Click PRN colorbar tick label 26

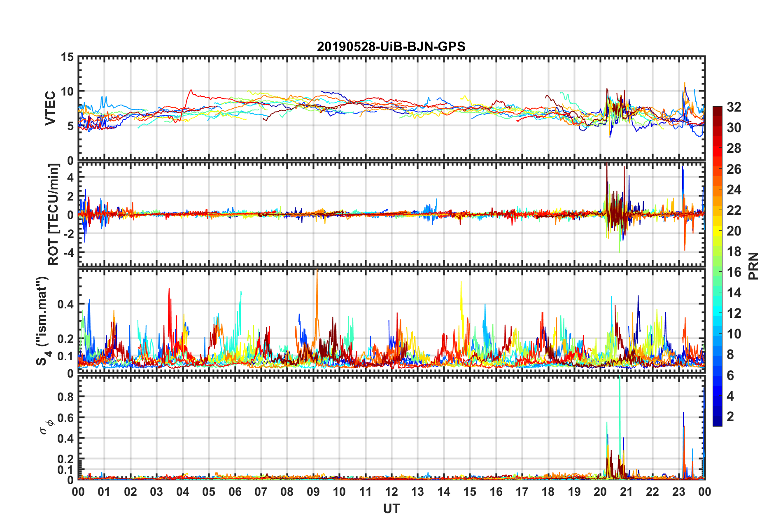734,169
